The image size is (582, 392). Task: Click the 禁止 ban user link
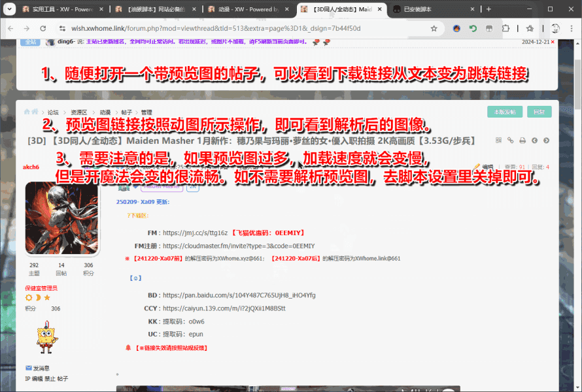pyautogui.click(x=50, y=379)
